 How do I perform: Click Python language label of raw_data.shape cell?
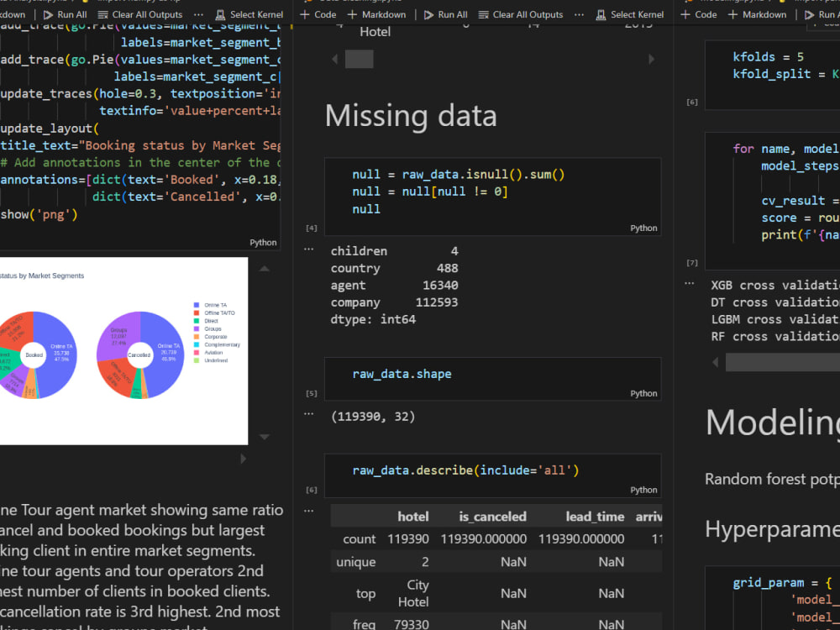pos(643,393)
